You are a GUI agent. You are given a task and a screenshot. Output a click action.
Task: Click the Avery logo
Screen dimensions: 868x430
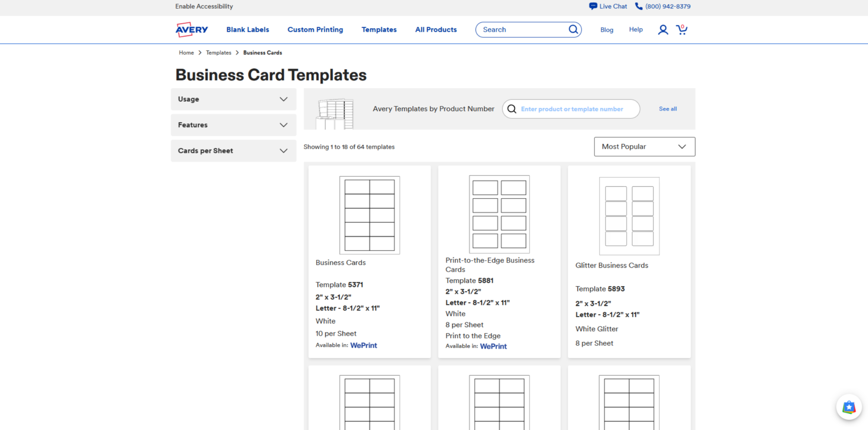point(192,30)
